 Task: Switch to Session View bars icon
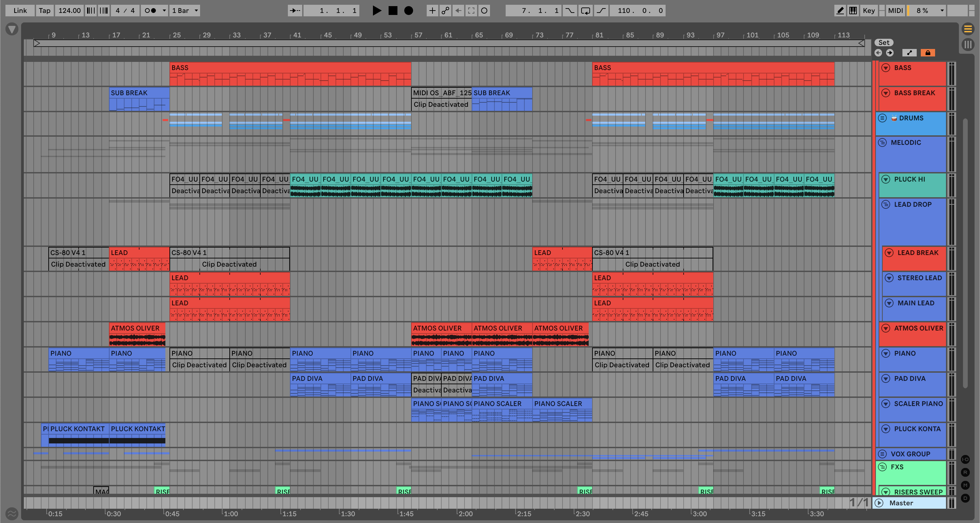click(x=968, y=45)
